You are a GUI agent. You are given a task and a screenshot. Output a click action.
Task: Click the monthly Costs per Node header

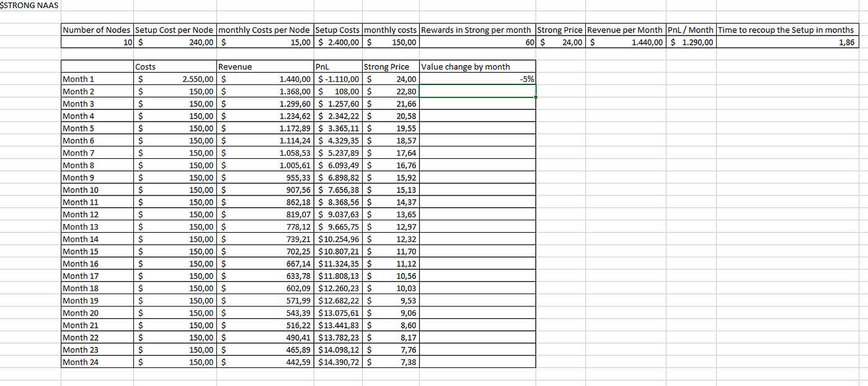tap(265, 30)
